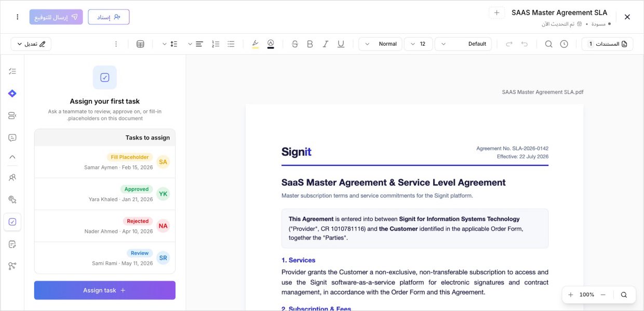Click the magnifier in the zoom control bar
Screen dimensions: 644x311
624,295
